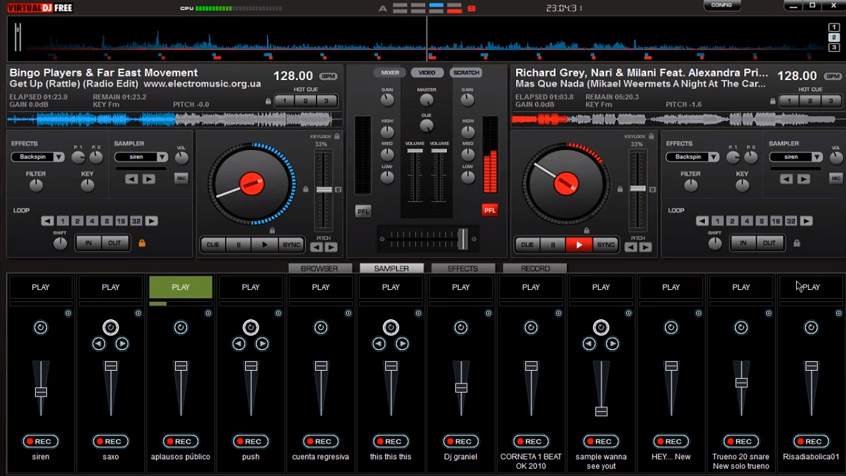Show the VIDEO center panel

click(427, 72)
